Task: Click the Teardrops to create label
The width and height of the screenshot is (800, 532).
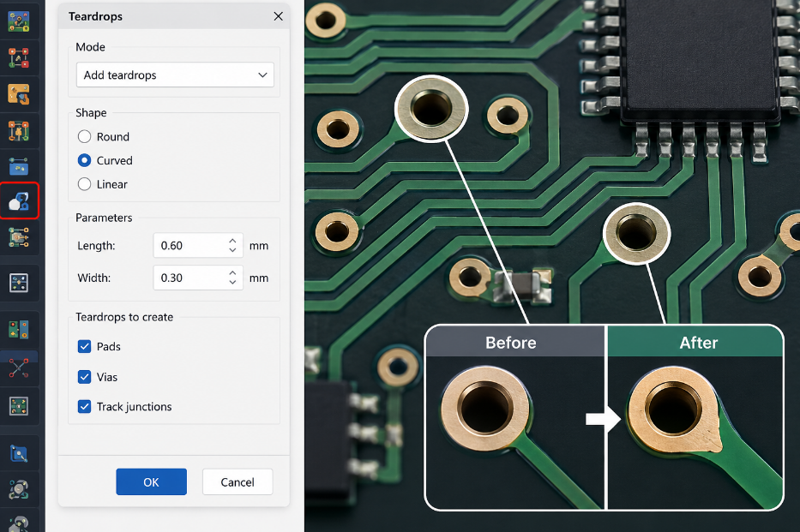Action: tap(124, 317)
